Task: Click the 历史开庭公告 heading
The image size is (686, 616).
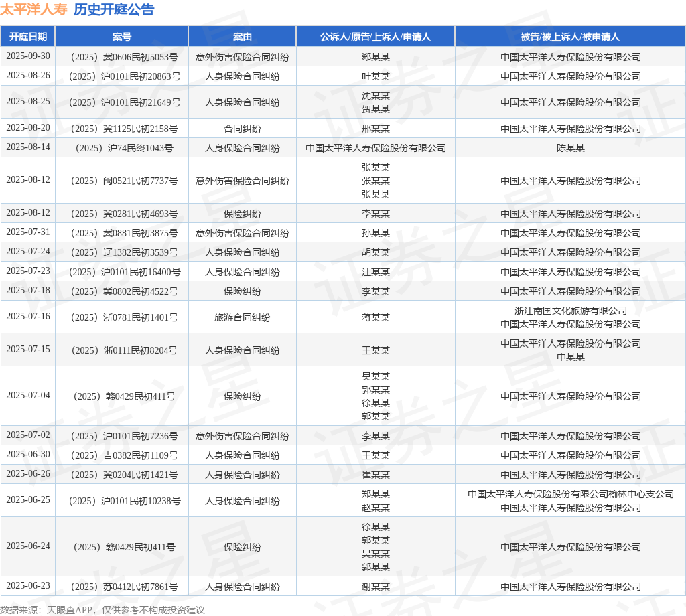Action: [114, 9]
